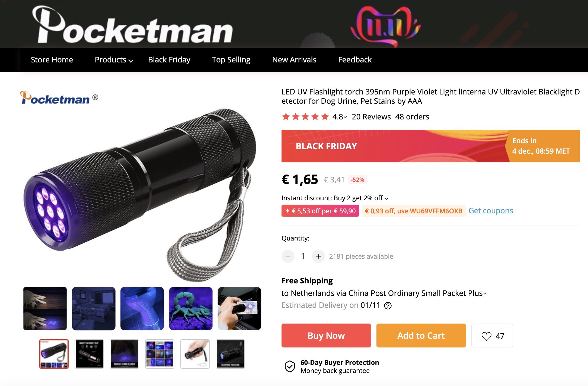Click the coupon code WU69VFFM6OXB tag

pos(414,211)
